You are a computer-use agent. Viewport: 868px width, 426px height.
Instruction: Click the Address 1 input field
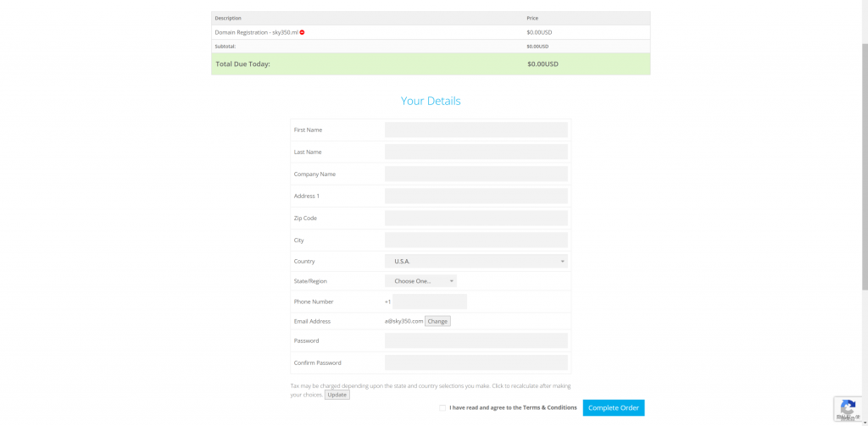click(476, 196)
